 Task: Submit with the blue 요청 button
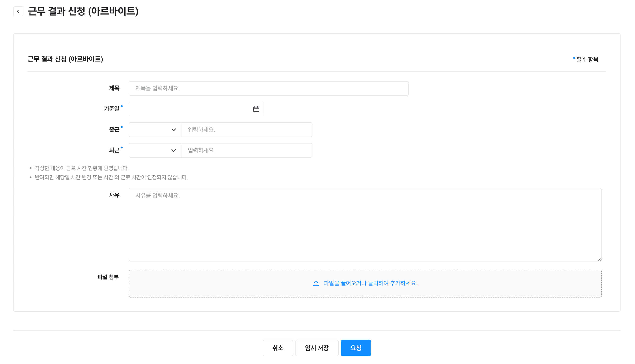tap(356, 348)
